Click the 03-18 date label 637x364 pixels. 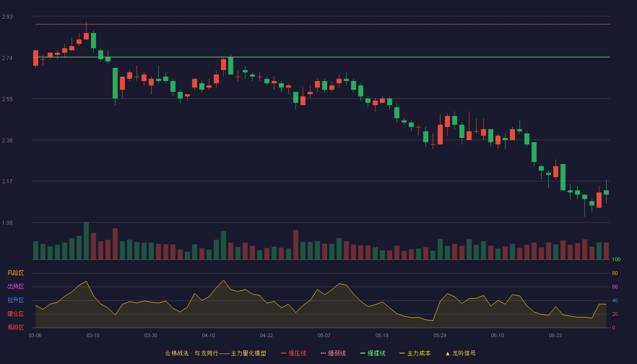[93, 335]
